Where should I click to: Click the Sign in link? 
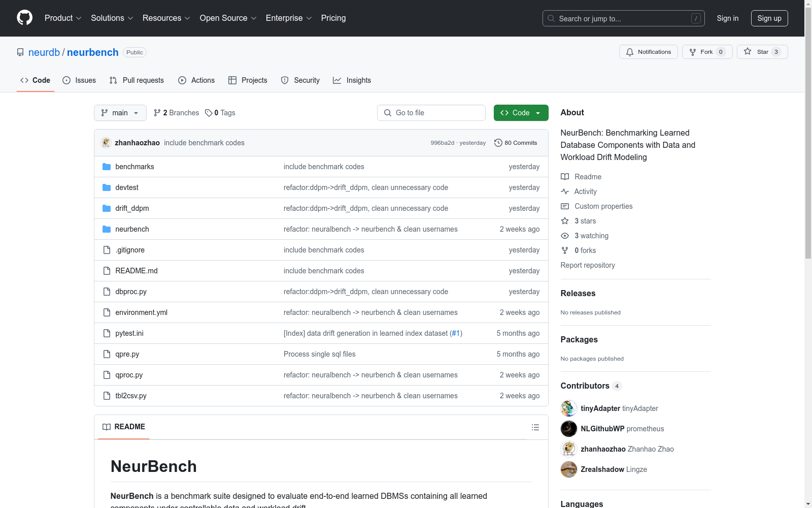tap(727, 18)
